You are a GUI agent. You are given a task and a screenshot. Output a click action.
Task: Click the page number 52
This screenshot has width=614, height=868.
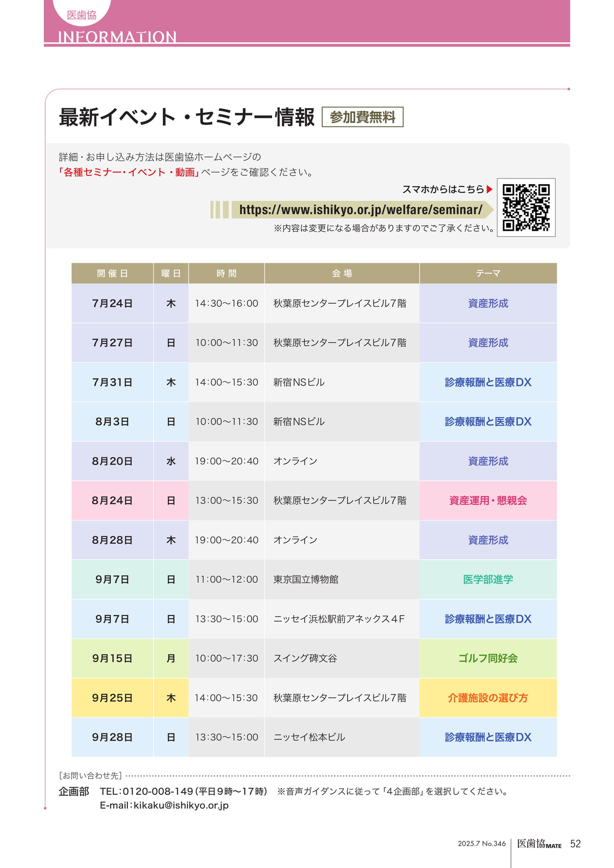[x=576, y=844]
